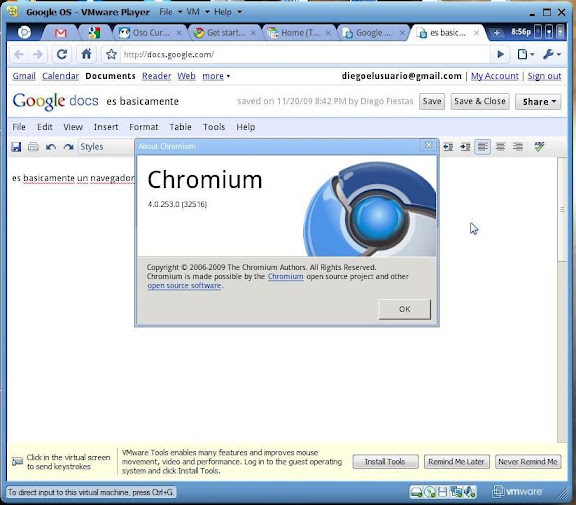Screen dimensions: 576x505
Task: Open the Docs Tools menu
Action: (x=214, y=127)
